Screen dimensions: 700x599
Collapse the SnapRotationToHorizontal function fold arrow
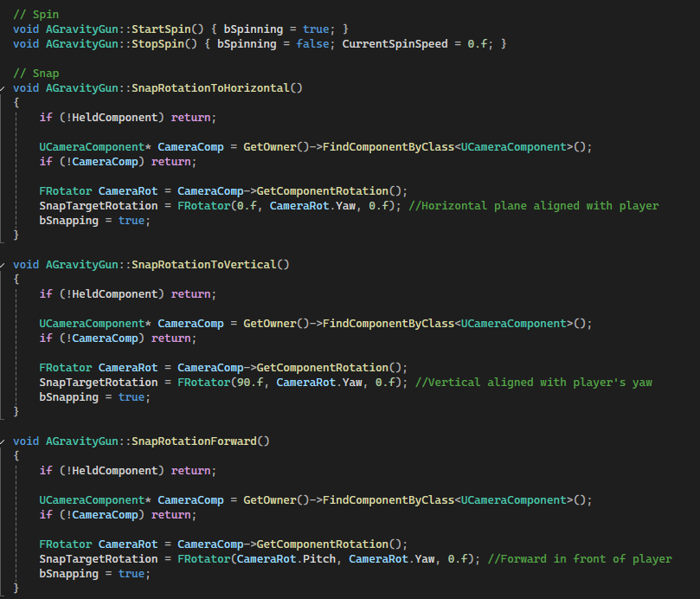(x=3, y=88)
